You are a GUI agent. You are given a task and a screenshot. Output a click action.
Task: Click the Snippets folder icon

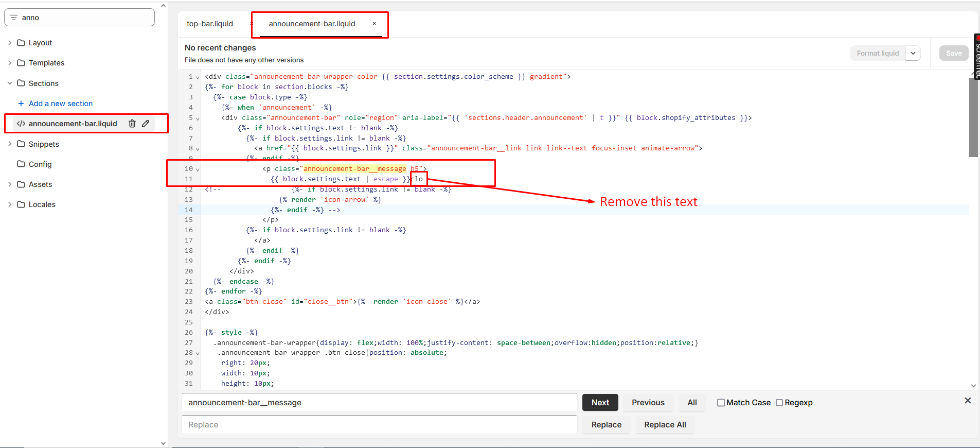[x=21, y=144]
